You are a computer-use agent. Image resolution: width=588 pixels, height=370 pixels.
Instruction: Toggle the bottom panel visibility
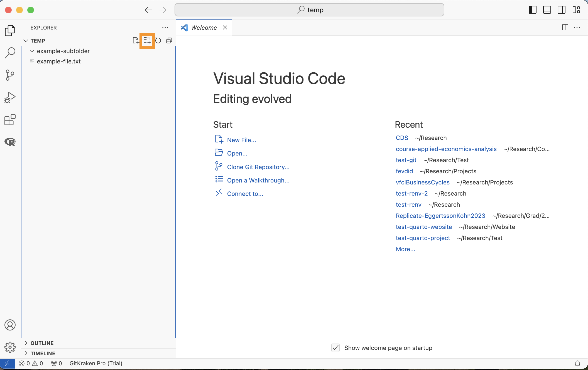(x=547, y=10)
